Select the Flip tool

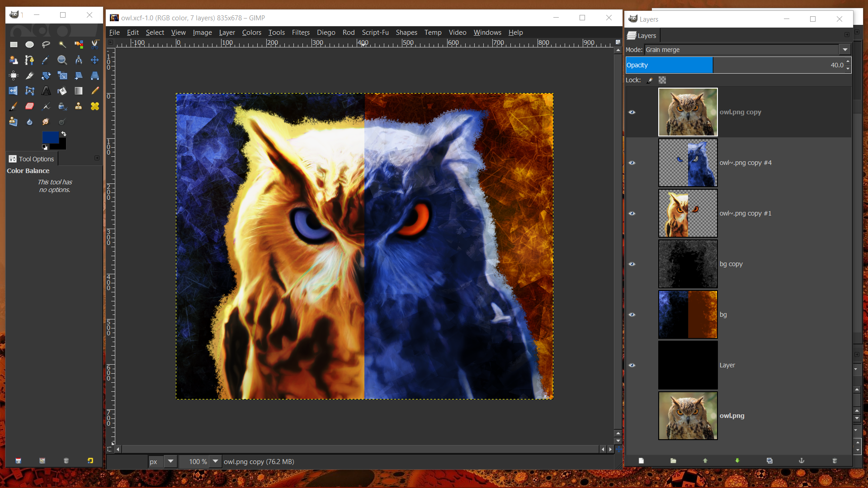coord(14,91)
